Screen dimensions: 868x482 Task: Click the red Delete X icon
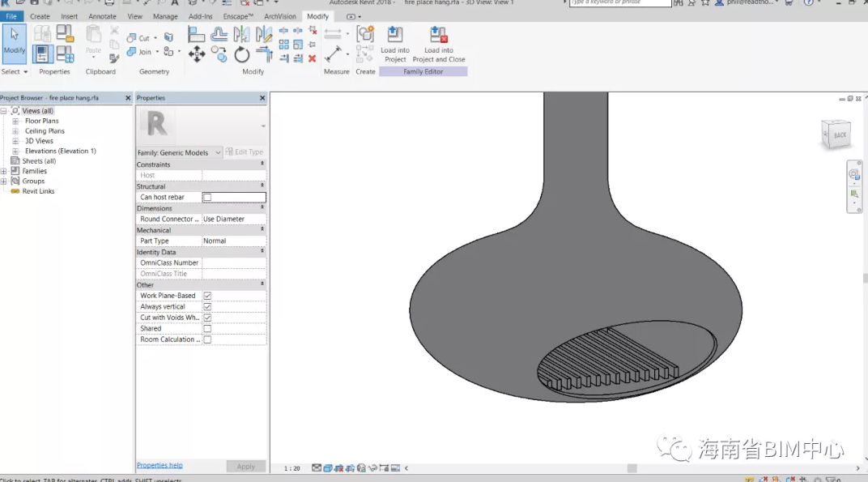pyautogui.click(x=313, y=58)
